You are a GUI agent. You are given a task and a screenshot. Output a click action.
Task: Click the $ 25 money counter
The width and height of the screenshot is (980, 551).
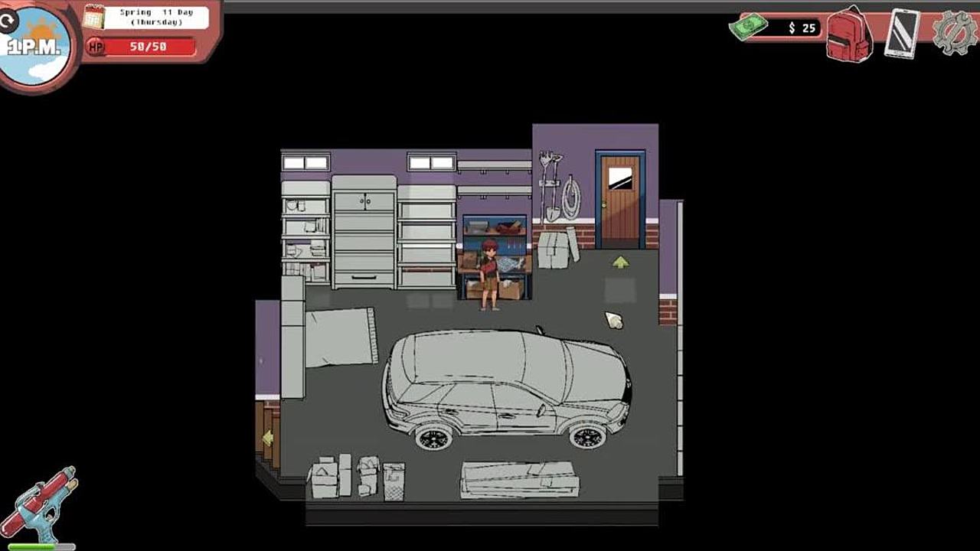coord(802,28)
